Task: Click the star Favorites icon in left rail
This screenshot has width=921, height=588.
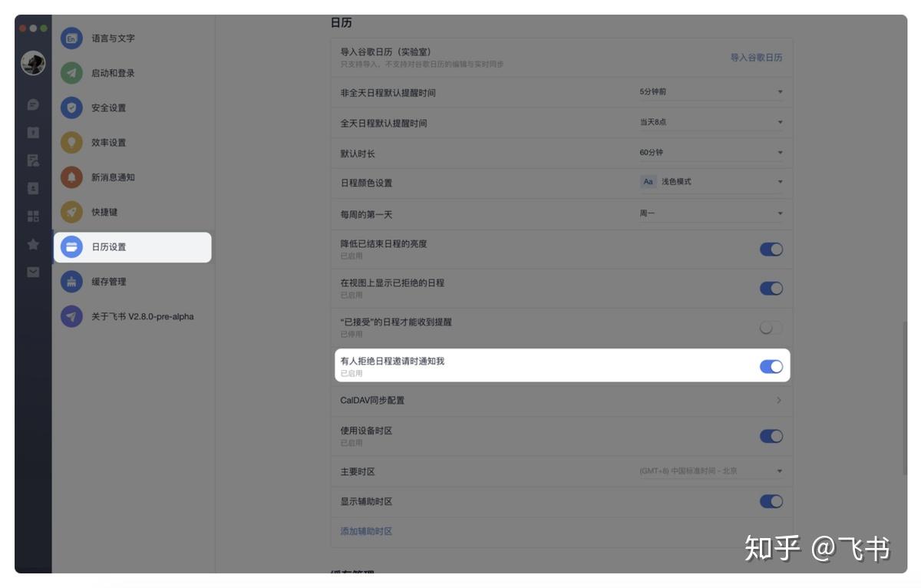Action: (33, 244)
